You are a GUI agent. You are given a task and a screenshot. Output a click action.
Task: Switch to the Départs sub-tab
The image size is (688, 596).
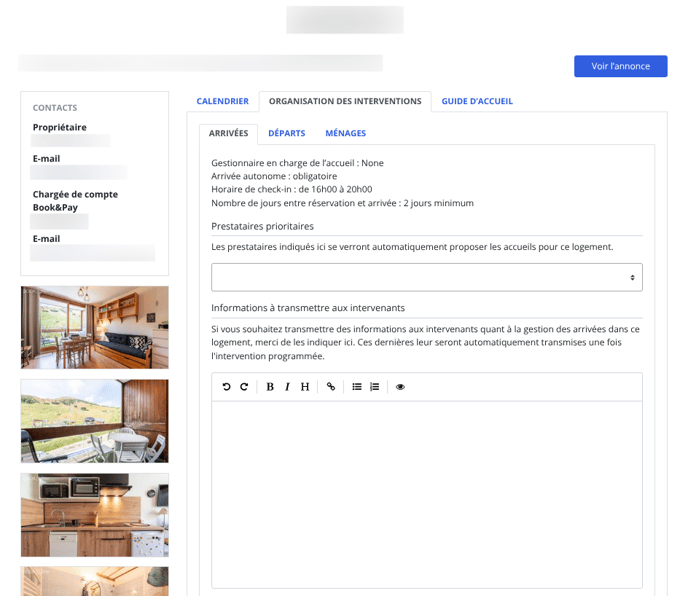(286, 133)
